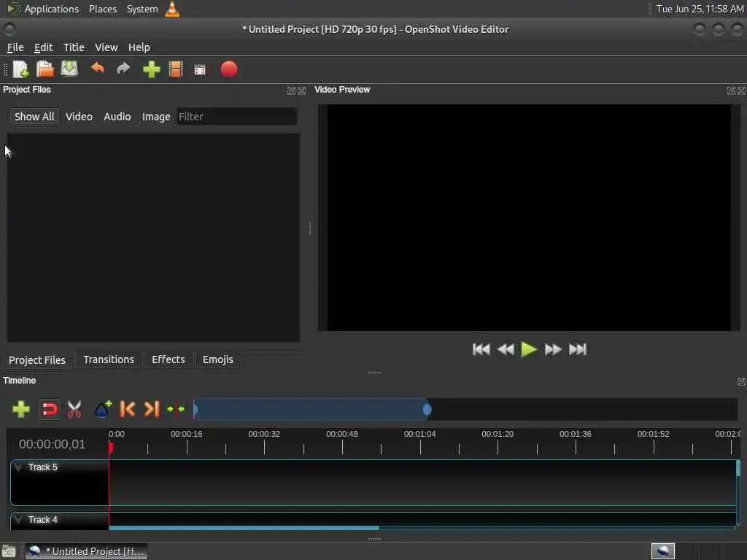The height and width of the screenshot is (560, 747).
Task: Toggle the Razor tool scissors icon
Action: click(x=74, y=409)
